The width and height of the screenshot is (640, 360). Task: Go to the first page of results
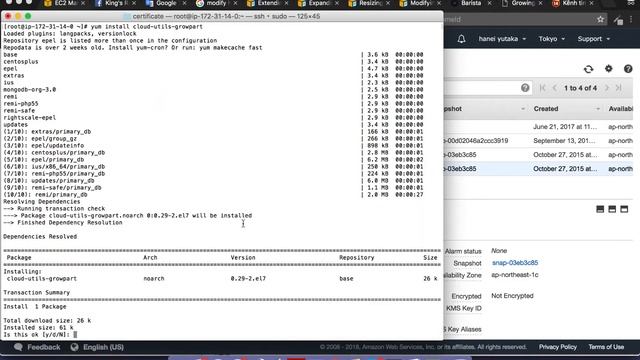pyautogui.click(x=542, y=88)
